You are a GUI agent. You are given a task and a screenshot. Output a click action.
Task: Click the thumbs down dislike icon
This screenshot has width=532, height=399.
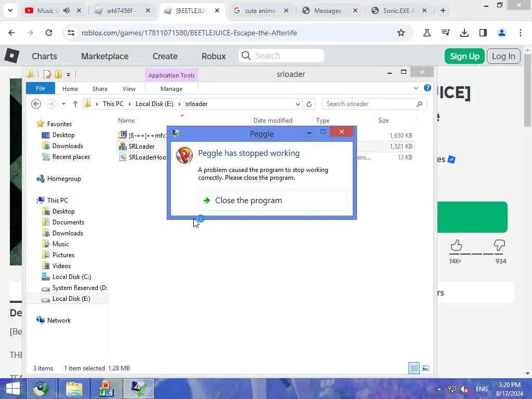(x=499, y=245)
